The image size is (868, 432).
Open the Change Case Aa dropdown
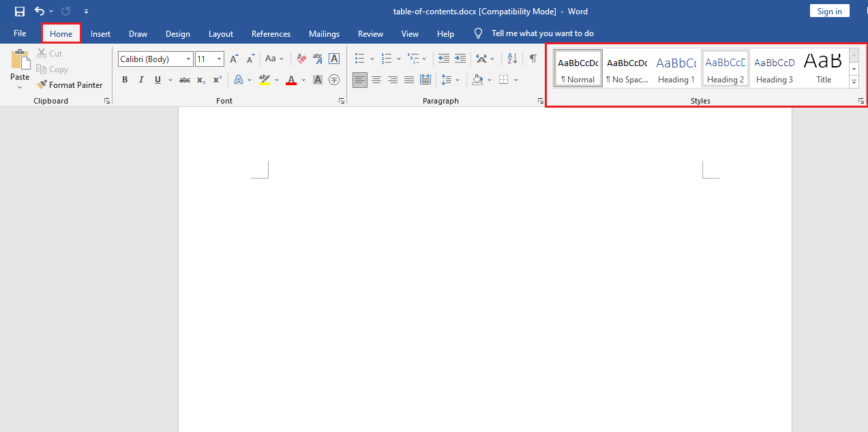tap(275, 59)
